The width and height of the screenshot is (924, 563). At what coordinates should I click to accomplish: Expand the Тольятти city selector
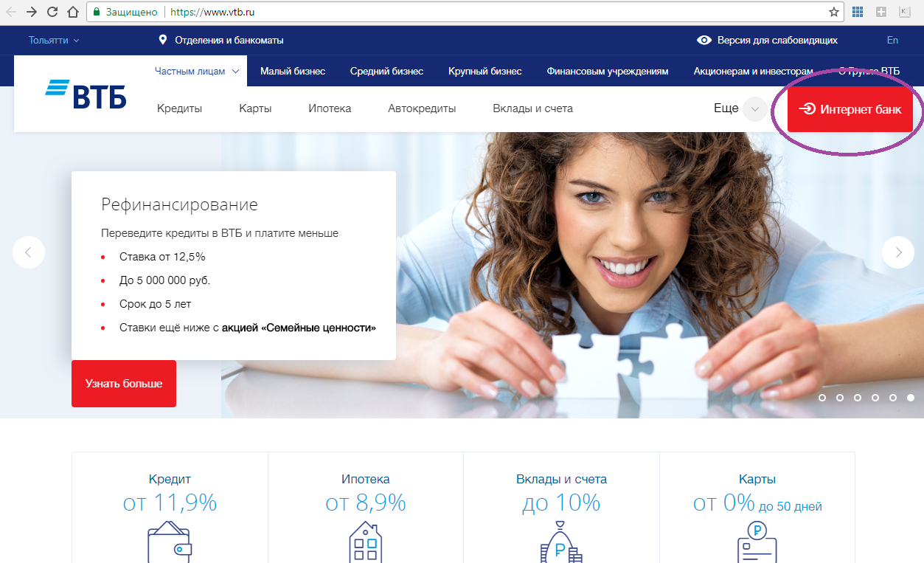[54, 41]
